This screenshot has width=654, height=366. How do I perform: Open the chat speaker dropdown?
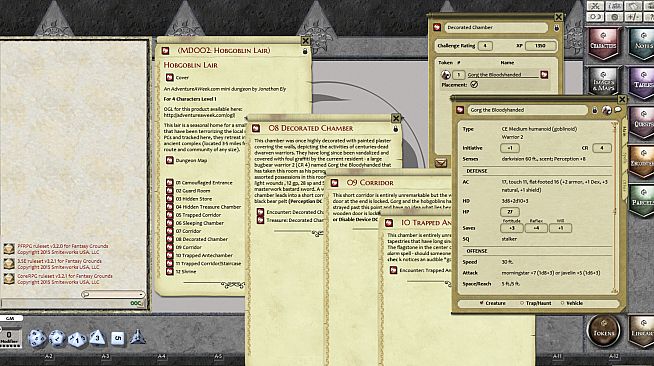pyautogui.click(x=113, y=294)
